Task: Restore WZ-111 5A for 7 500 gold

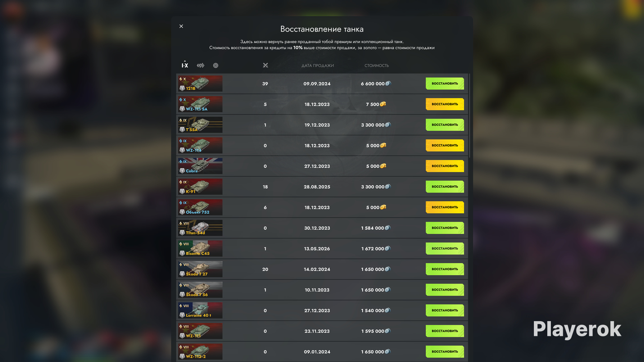Action: point(445,104)
